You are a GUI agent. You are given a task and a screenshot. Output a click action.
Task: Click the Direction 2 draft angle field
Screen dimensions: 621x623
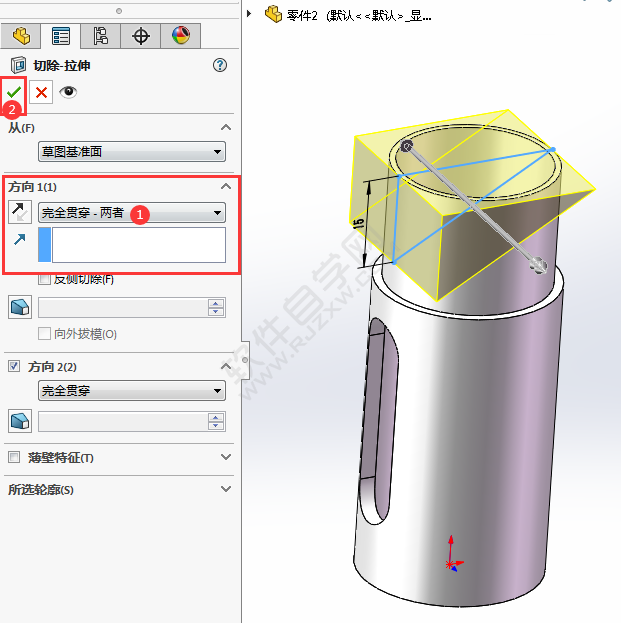(123, 422)
